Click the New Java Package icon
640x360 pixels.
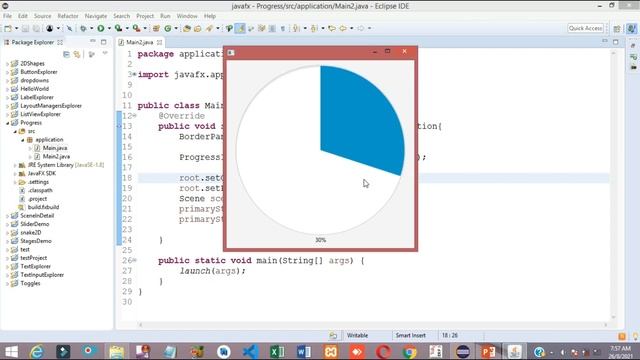(156, 29)
